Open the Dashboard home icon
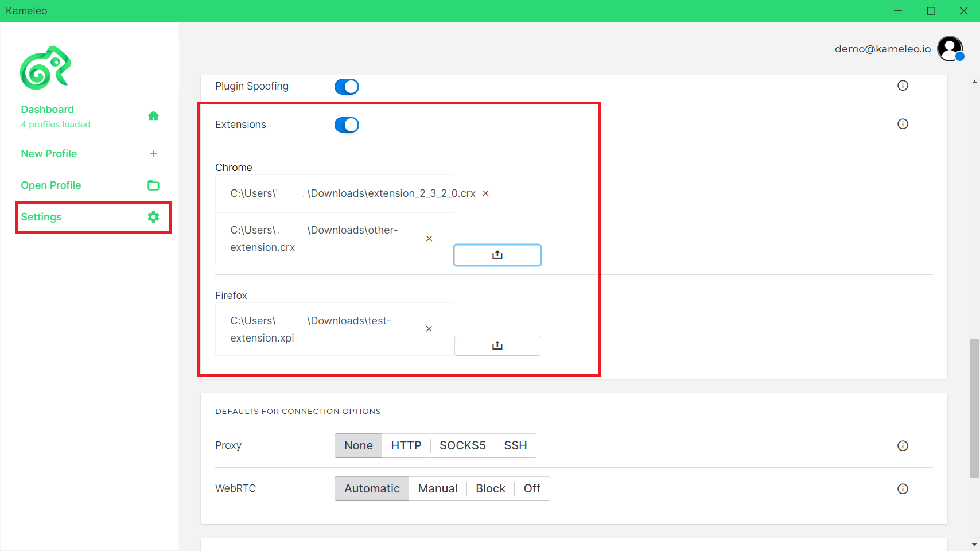Image resolution: width=980 pixels, height=551 pixels. [x=153, y=116]
